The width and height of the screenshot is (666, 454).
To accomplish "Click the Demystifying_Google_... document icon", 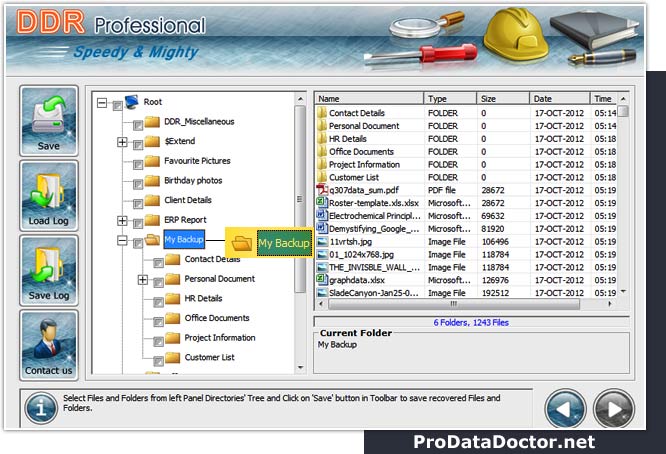I will click(x=322, y=228).
